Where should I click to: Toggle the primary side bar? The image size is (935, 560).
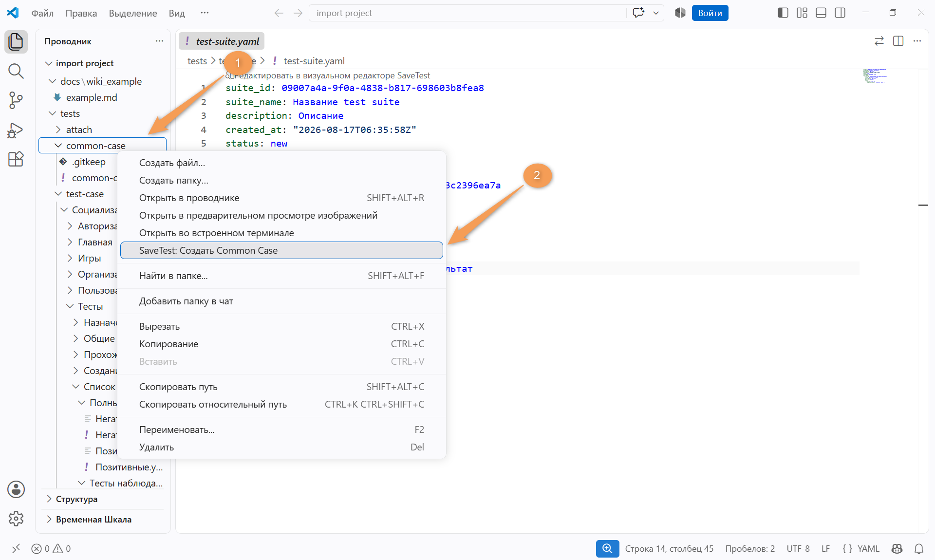[783, 13]
